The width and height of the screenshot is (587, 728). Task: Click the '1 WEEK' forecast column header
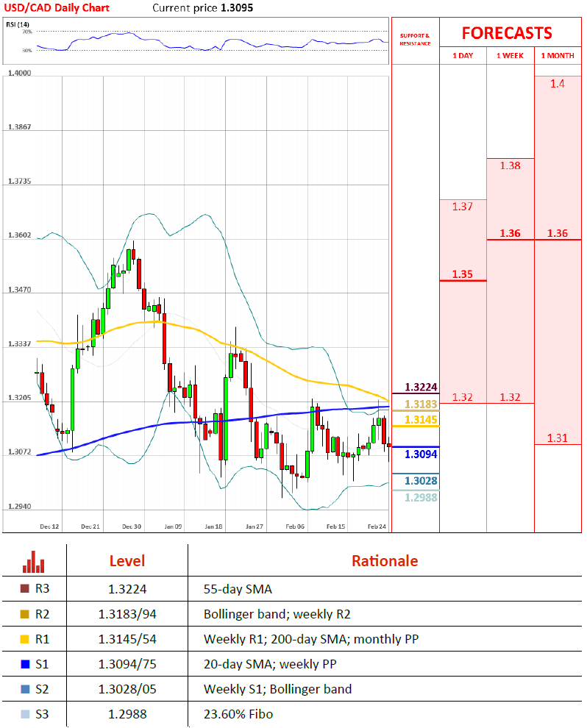click(x=510, y=56)
